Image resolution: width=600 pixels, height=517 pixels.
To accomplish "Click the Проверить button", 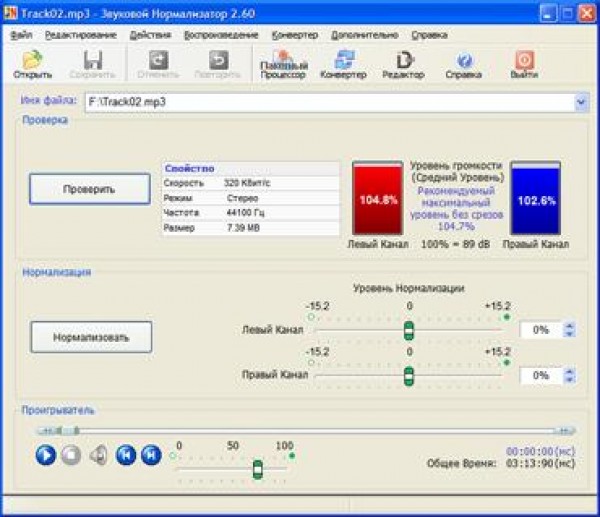I will pyautogui.click(x=89, y=188).
